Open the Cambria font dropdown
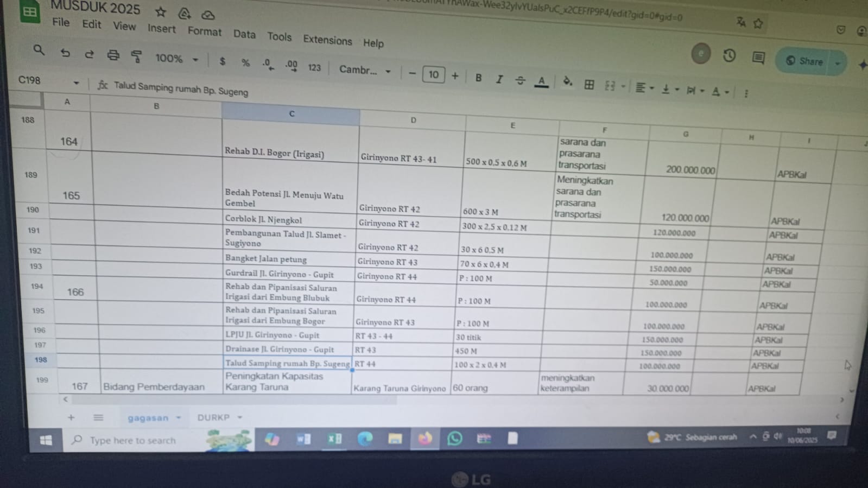868x488 pixels. pyautogui.click(x=364, y=70)
